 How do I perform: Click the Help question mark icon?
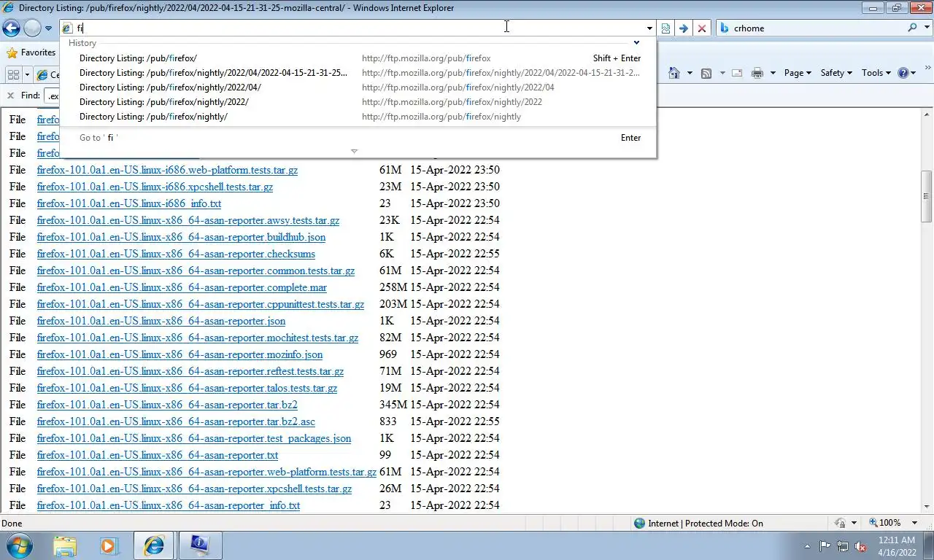(903, 73)
